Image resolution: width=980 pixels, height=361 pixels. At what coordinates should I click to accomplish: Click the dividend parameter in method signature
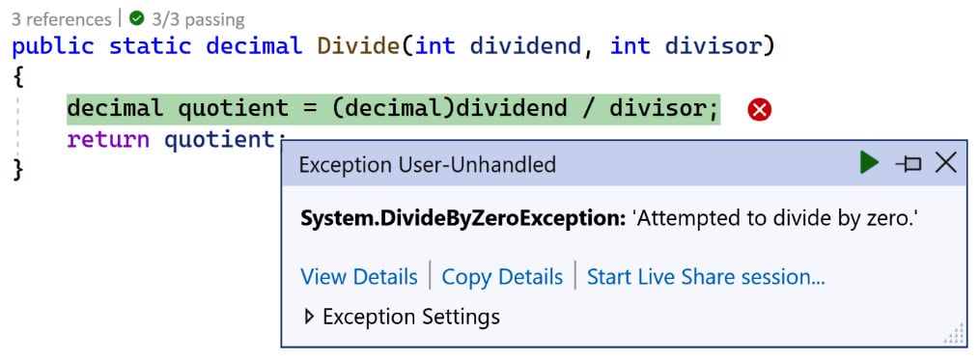pos(525,46)
